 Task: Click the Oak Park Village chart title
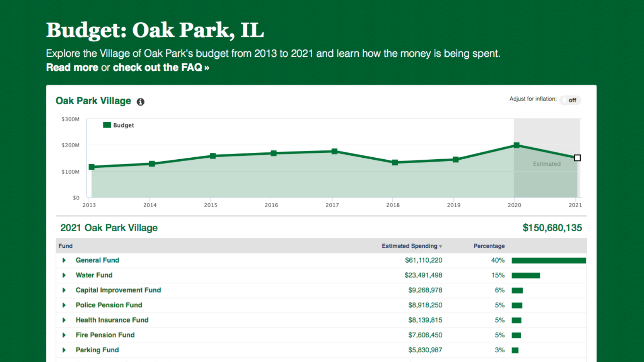93,101
